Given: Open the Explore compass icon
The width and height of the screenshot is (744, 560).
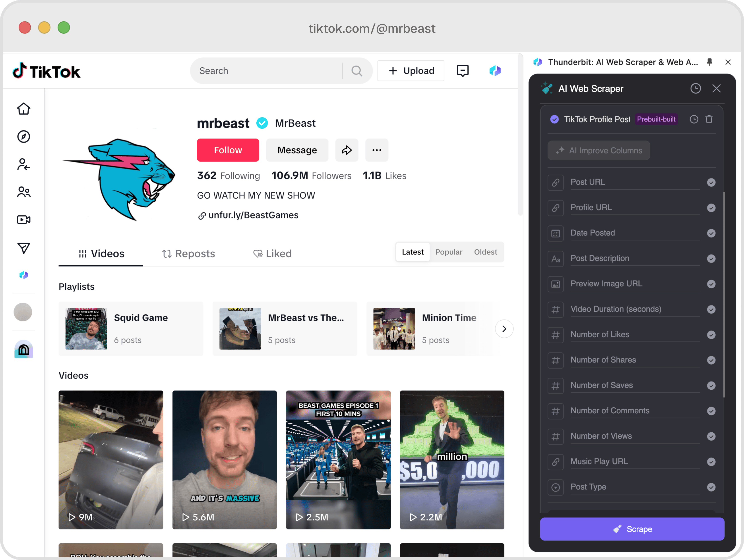Looking at the screenshot, I should click(23, 137).
